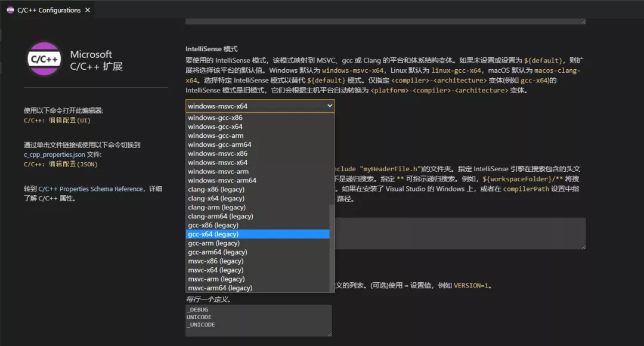
Task: Choose windows-msvc-x64 in the list
Action: (x=258, y=163)
